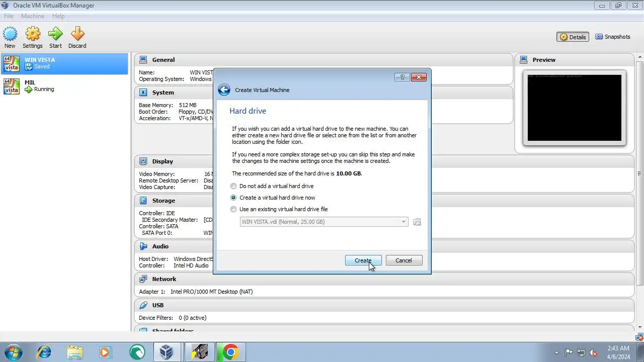Click the Audio section speaker icon

pyautogui.click(x=143, y=246)
